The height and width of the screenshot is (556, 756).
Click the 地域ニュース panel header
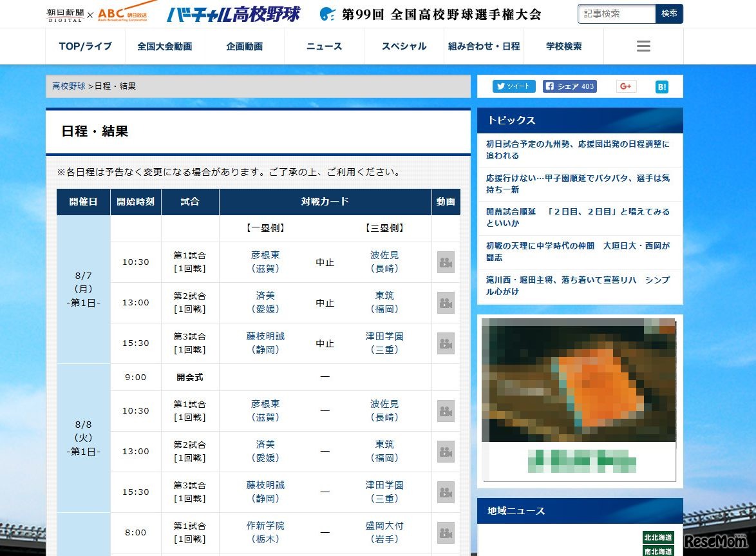coord(580,511)
